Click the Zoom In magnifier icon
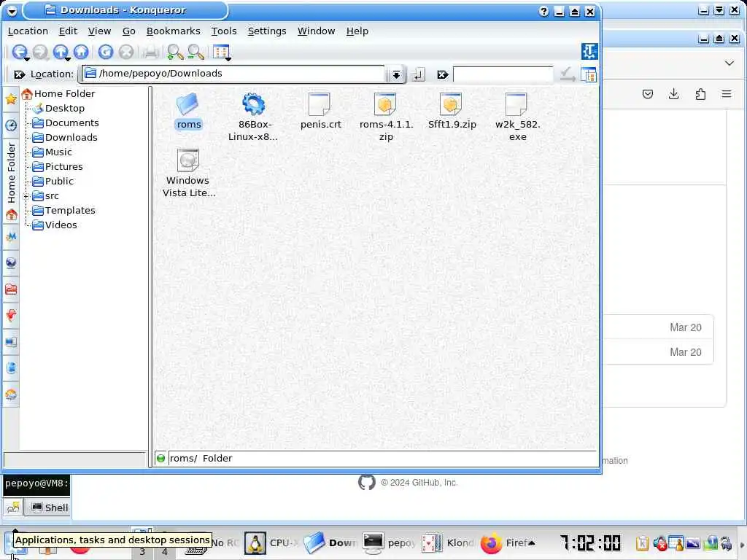This screenshot has width=747, height=560. coord(175,52)
